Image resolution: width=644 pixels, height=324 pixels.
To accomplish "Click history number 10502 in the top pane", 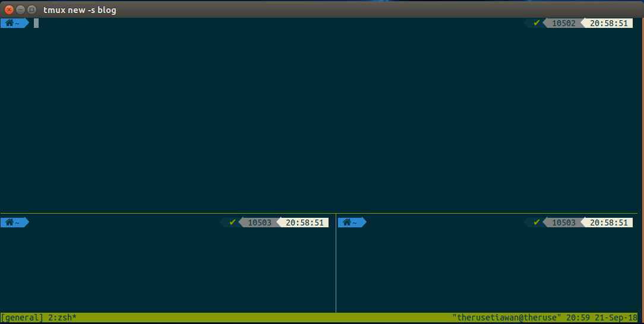I will 563,23.
